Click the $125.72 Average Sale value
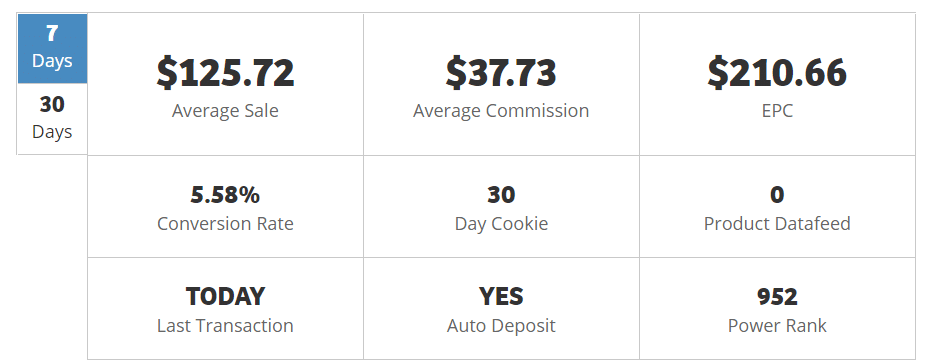The image size is (934, 361). point(225,73)
